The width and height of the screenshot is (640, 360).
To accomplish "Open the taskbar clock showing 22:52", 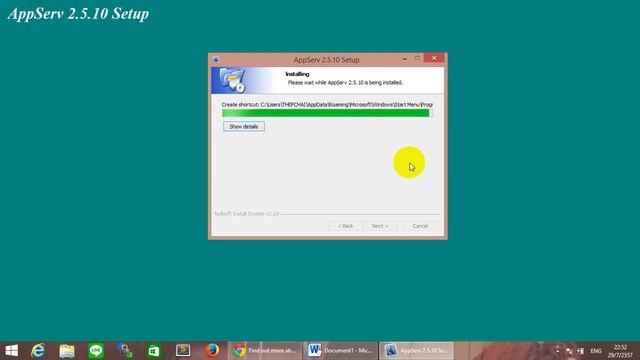I will 620,351.
